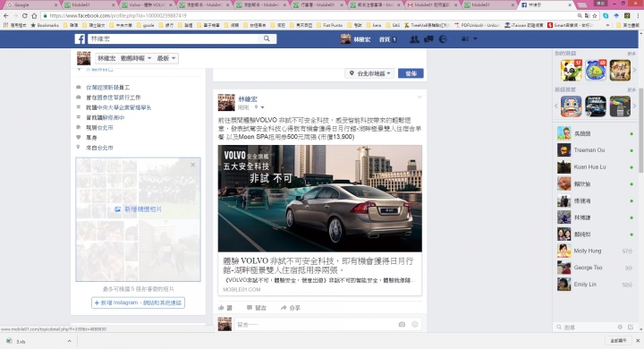Viewport: 644px width, 349px height.
Task: Click the search magnifier in Facebook search
Action: (x=267, y=38)
